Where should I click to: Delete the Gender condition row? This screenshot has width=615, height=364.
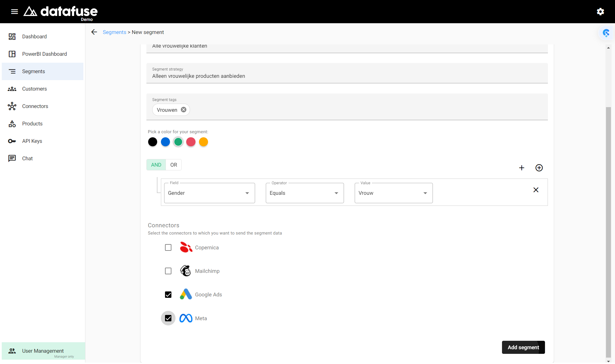(536, 190)
